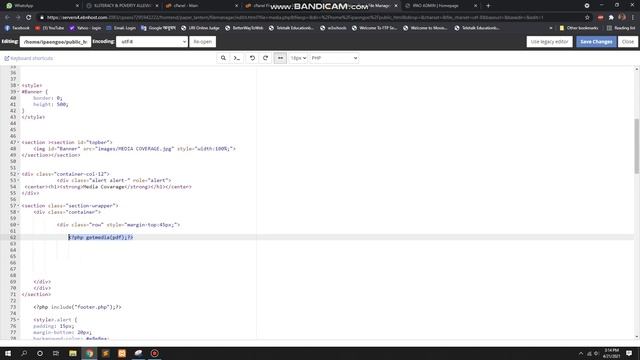Open File Explorer from taskbar

click(x=73, y=353)
